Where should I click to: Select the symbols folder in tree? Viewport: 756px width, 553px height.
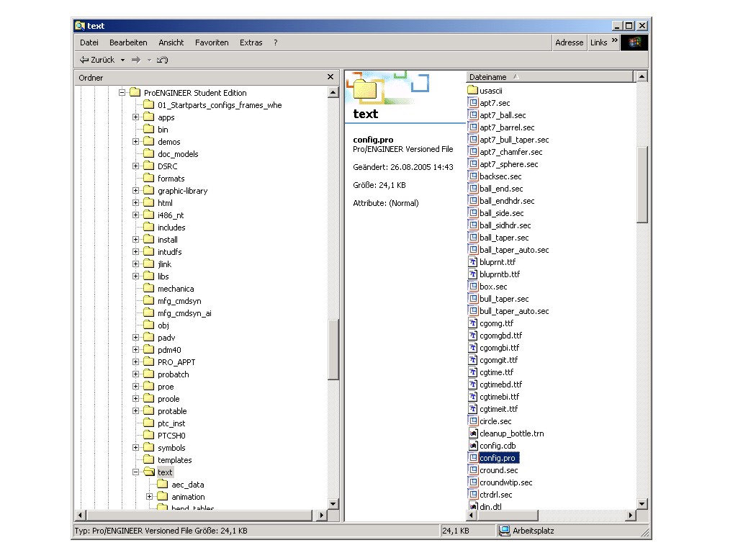171,448
